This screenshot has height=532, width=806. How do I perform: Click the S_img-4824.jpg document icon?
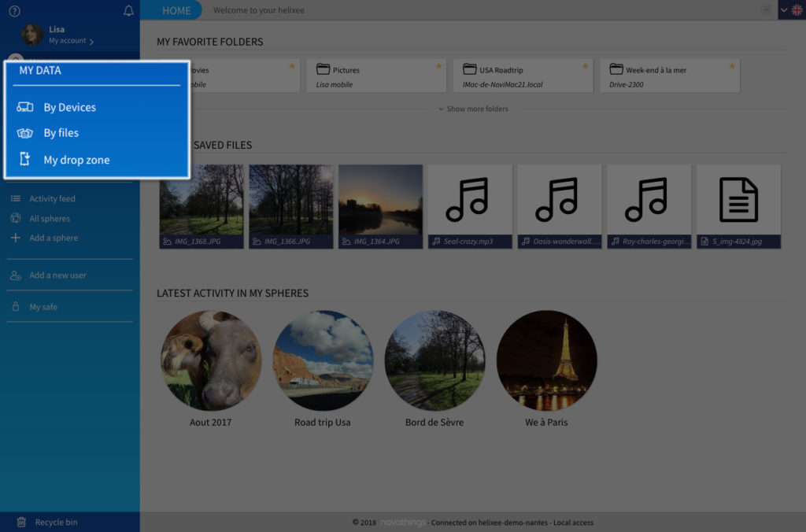[x=738, y=199]
